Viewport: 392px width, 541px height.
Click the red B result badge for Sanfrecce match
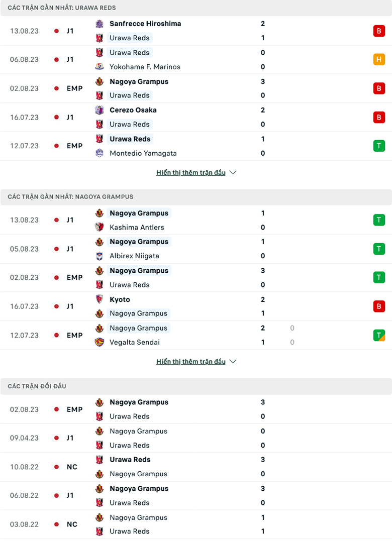(378, 31)
